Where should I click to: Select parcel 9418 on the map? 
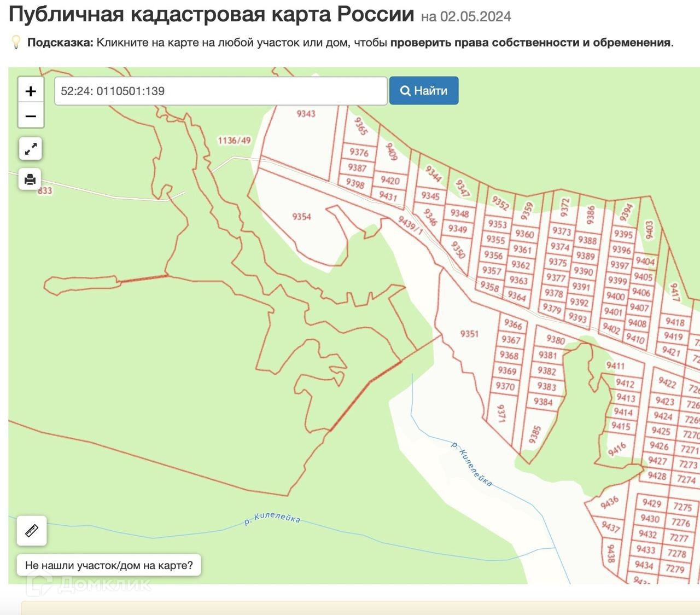pos(675,322)
